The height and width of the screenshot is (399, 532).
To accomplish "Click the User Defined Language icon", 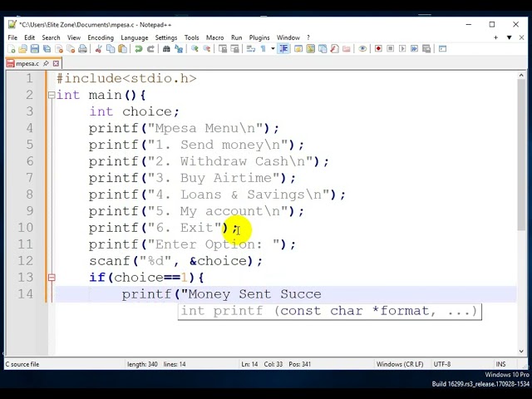I will point(298,49).
